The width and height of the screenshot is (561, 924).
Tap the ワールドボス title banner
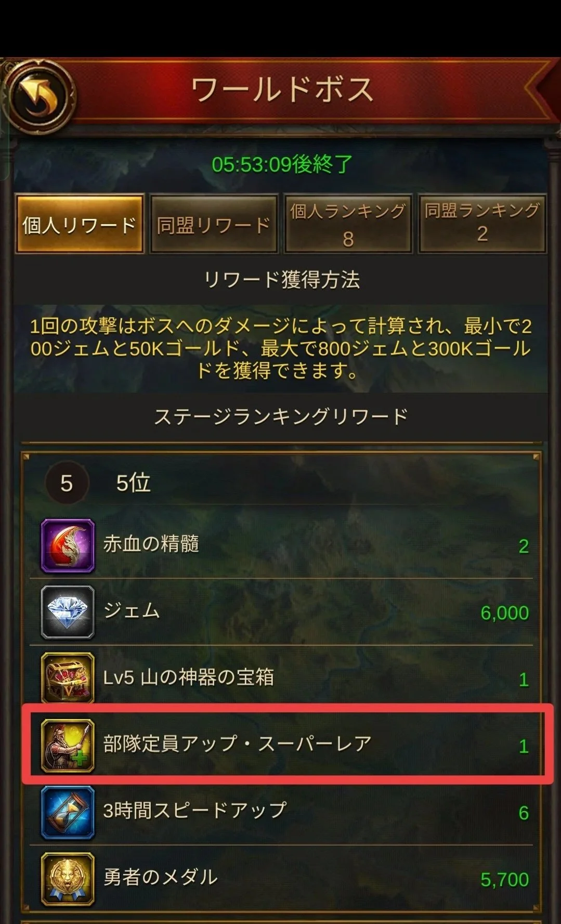[282, 90]
